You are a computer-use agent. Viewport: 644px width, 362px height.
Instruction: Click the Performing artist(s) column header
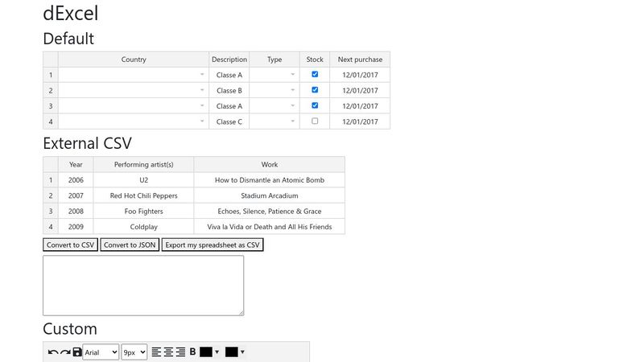pos(143,164)
